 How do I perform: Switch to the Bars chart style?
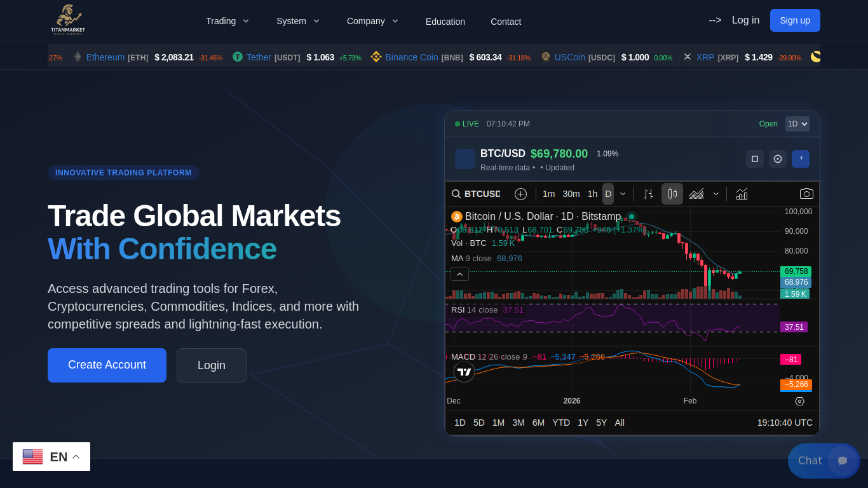pos(649,194)
